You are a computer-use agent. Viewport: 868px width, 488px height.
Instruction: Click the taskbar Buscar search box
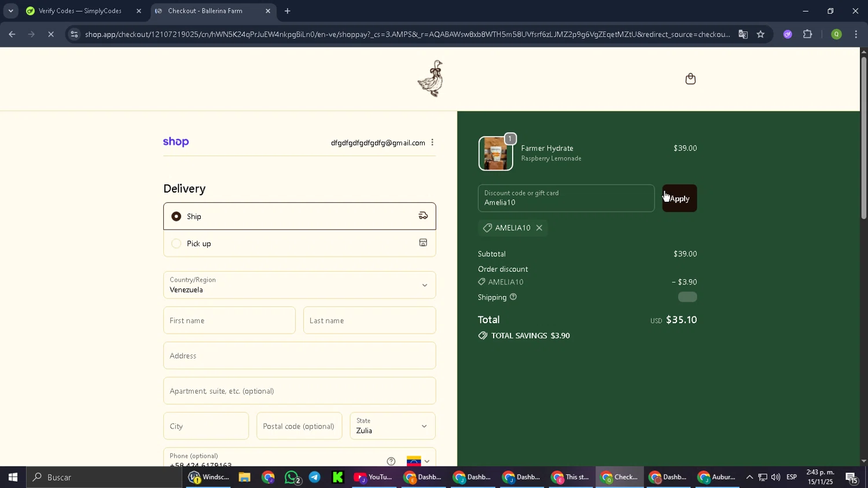104,477
